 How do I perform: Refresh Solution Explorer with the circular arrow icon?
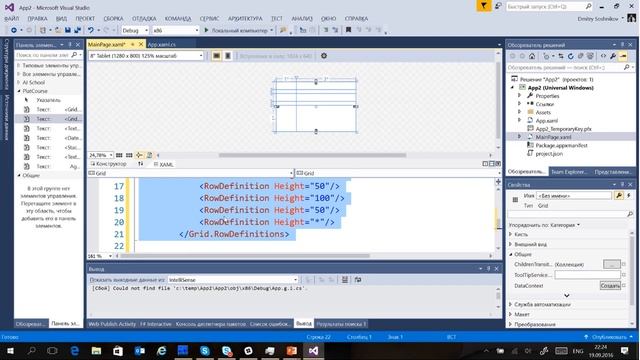[571, 56]
